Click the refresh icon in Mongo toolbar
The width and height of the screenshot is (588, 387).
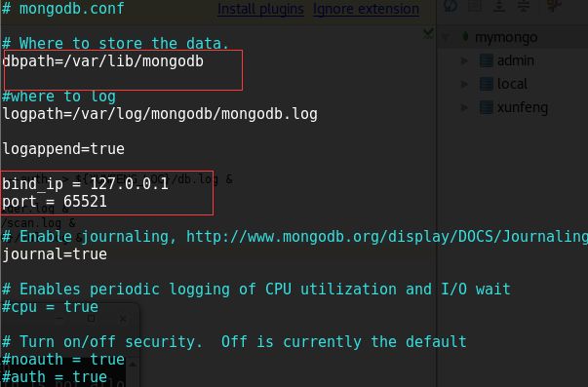pyautogui.click(x=451, y=6)
